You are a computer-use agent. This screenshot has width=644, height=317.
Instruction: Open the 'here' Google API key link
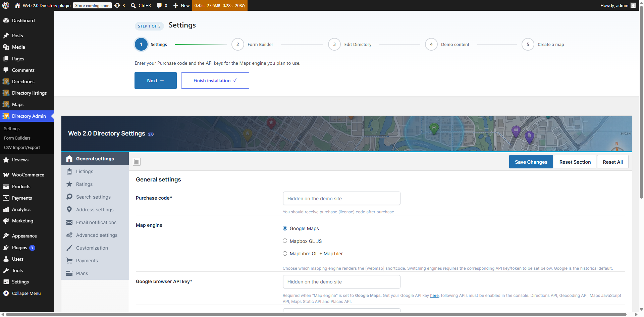434,296
